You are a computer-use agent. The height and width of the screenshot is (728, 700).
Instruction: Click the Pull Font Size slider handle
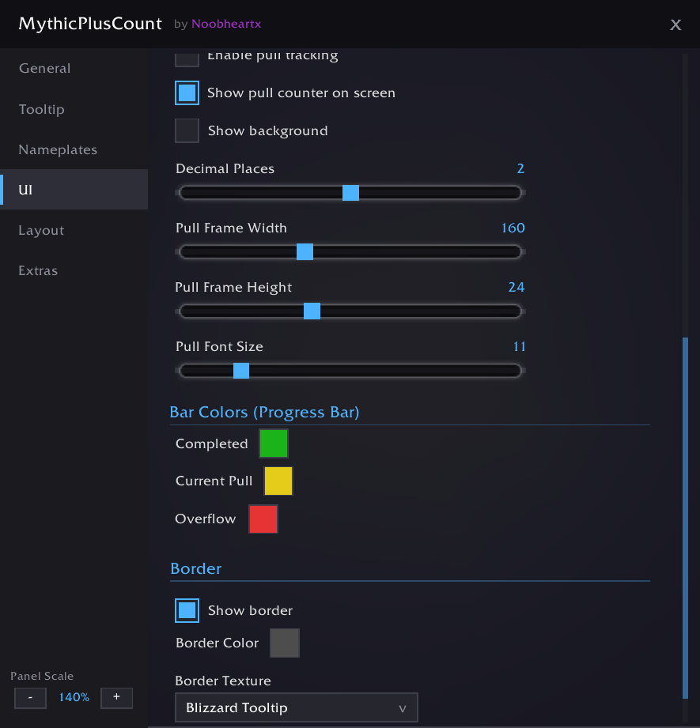(241, 371)
